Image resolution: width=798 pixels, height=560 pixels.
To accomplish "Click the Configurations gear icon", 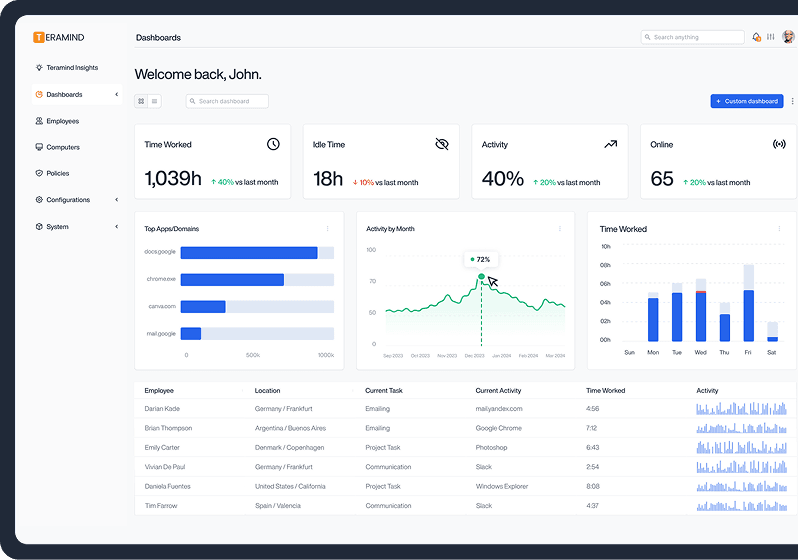I will pyautogui.click(x=39, y=200).
